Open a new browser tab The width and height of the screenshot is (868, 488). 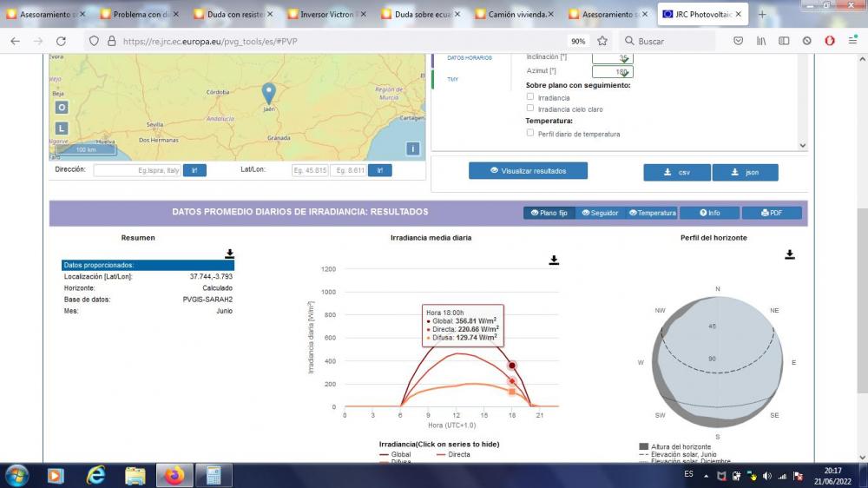[x=762, y=15]
